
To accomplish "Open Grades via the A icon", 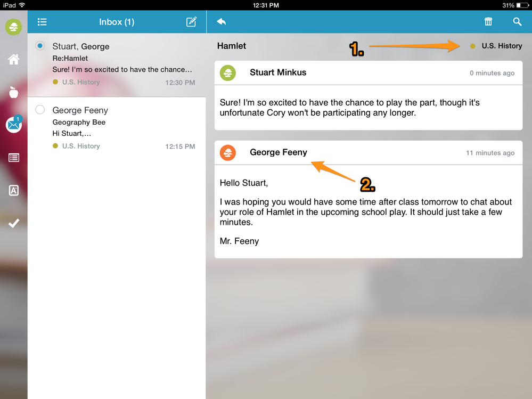I will [x=13, y=190].
